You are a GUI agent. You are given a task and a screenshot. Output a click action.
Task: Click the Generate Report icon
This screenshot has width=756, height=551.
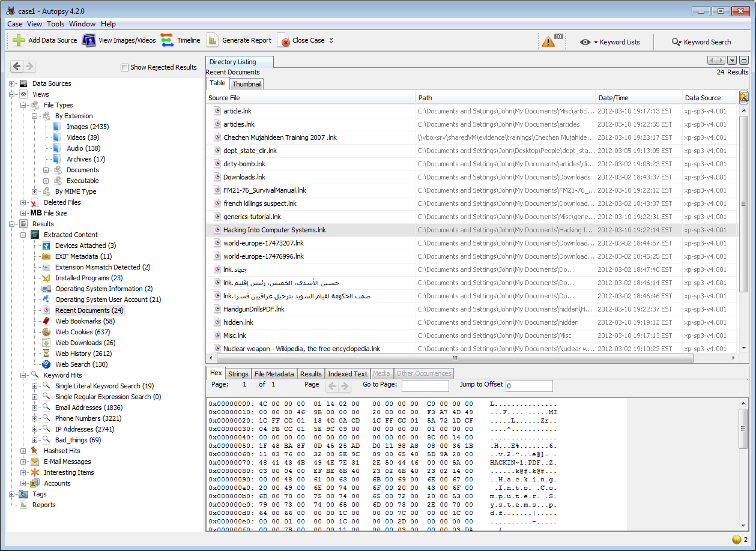(213, 41)
